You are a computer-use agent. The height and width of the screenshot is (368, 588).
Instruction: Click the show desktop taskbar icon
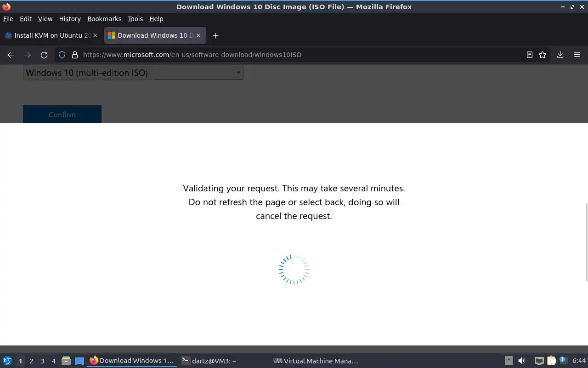[x=79, y=361]
